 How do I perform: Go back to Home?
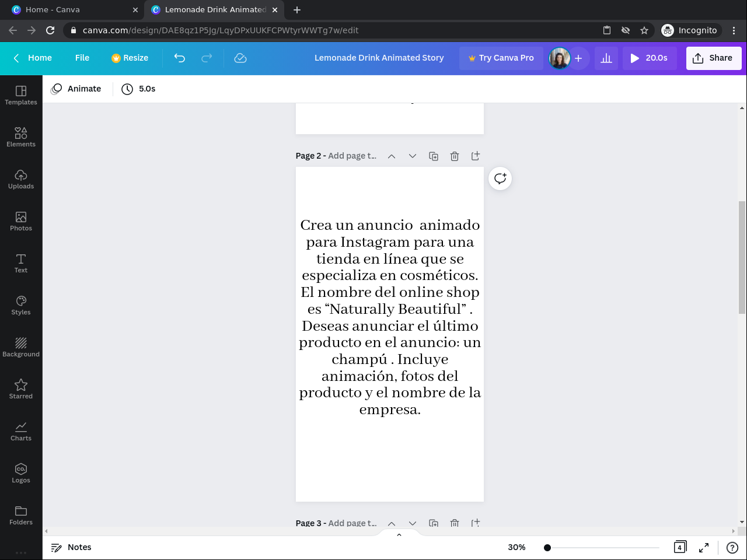(x=33, y=58)
